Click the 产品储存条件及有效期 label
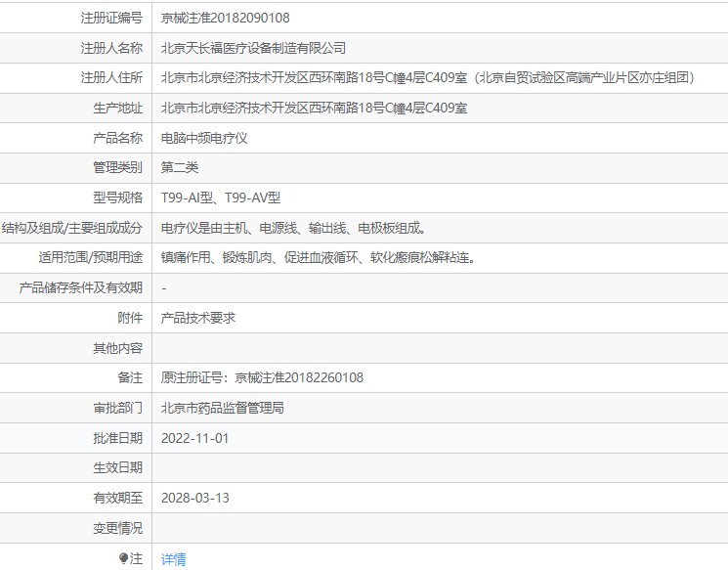728x570 pixels. coord(81,287)
